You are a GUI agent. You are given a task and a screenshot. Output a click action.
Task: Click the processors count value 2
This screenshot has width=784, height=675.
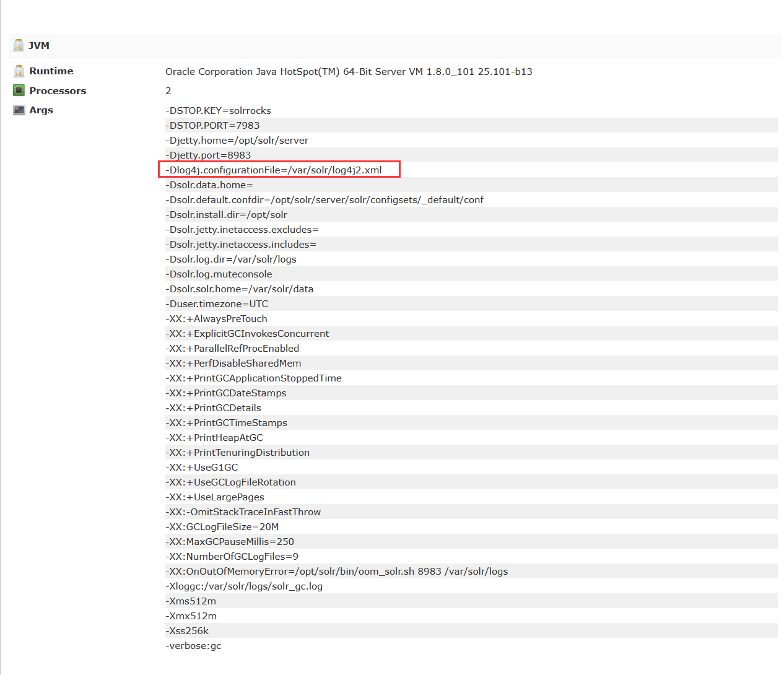(x=168, y=91)
